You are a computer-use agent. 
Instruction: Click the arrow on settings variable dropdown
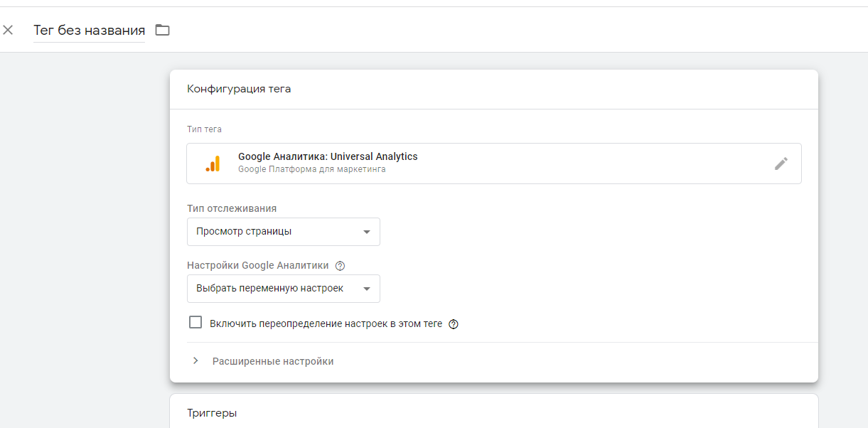(367, 289)
